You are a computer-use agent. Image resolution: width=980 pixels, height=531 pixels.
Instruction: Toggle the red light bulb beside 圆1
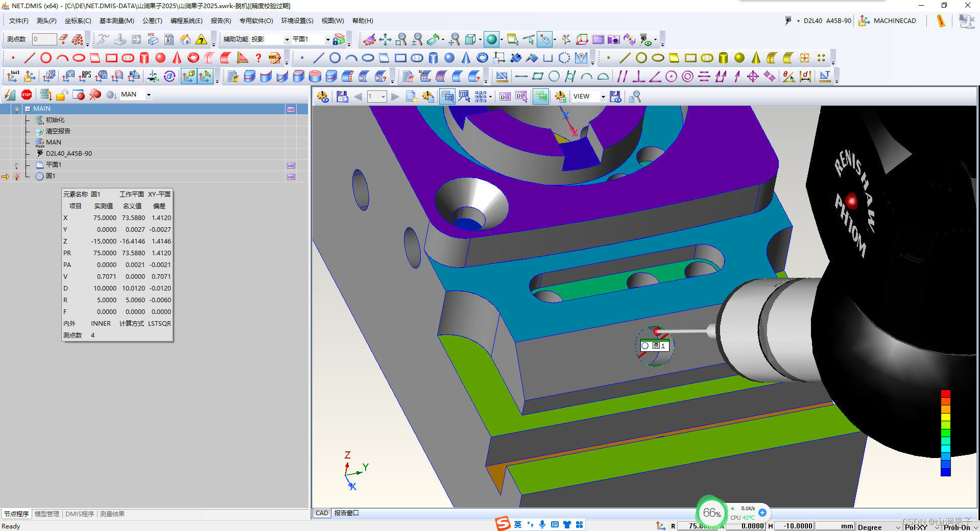pos(16,177)
